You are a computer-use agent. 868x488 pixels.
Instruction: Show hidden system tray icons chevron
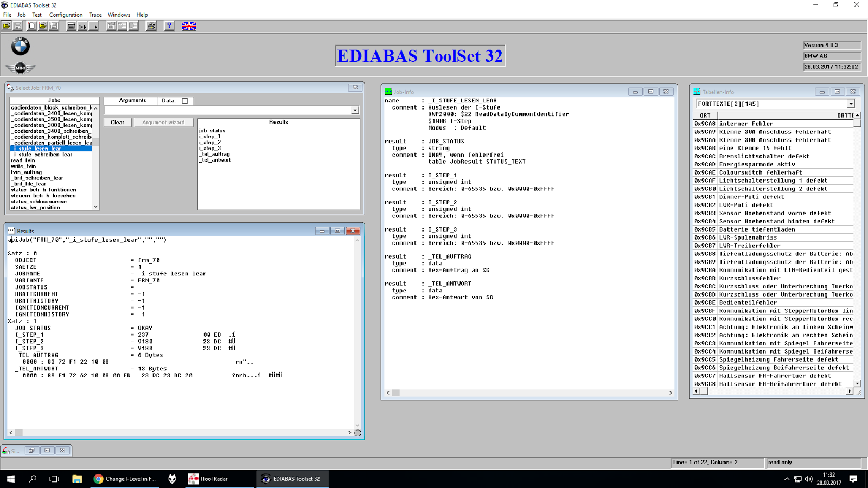787,479
